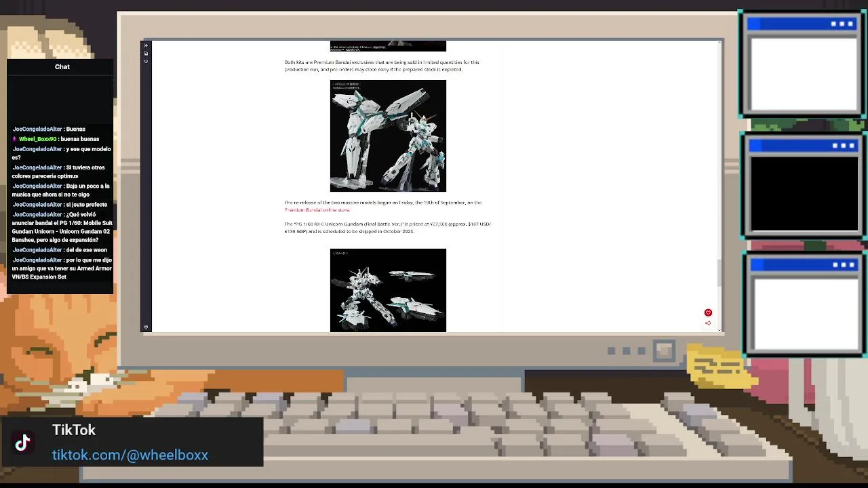The image size is (868, 488).
Task: Click the tiktok.com/@wheelboxx link text
Action: [x=130, y=455]
